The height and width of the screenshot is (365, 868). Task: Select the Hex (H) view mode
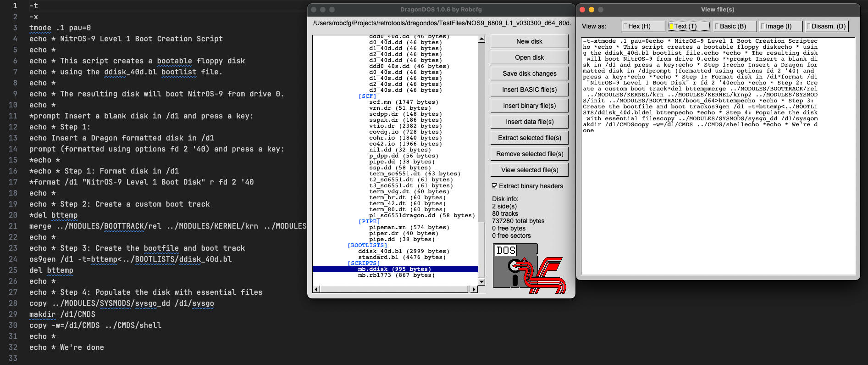pos(642,26)
